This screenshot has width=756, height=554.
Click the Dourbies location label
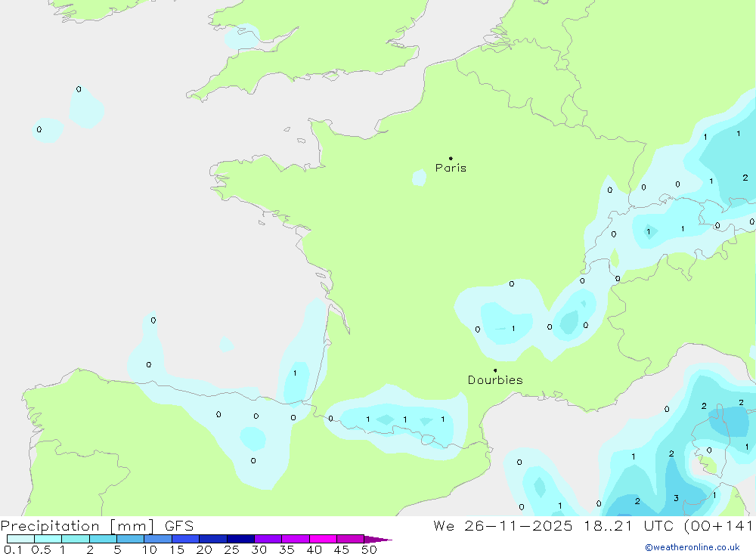tap(495, 380)
